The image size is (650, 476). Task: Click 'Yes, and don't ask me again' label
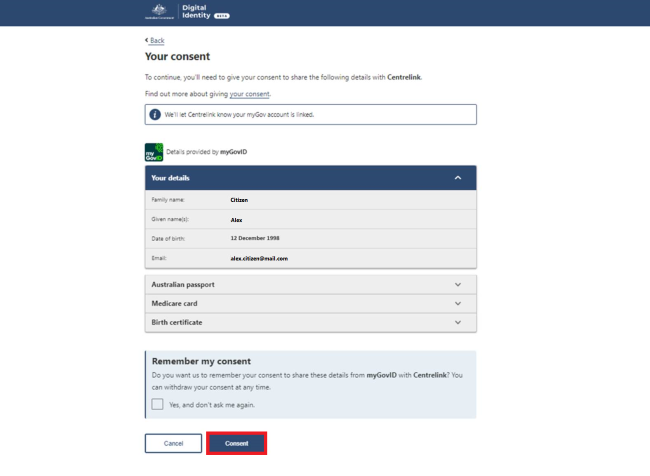pos(212,405)
